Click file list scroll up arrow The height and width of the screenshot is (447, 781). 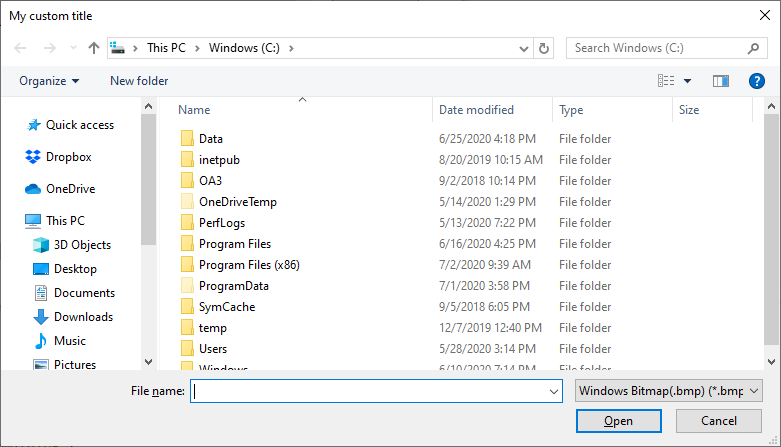point(771,106)
